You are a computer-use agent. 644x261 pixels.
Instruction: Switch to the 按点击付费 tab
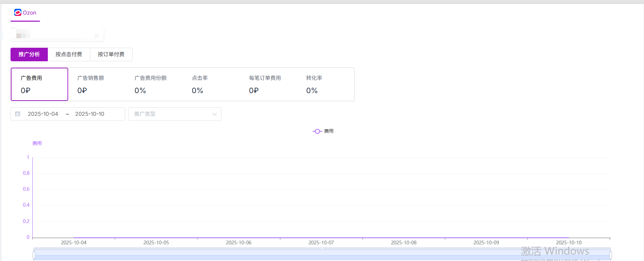pos(69,55)
